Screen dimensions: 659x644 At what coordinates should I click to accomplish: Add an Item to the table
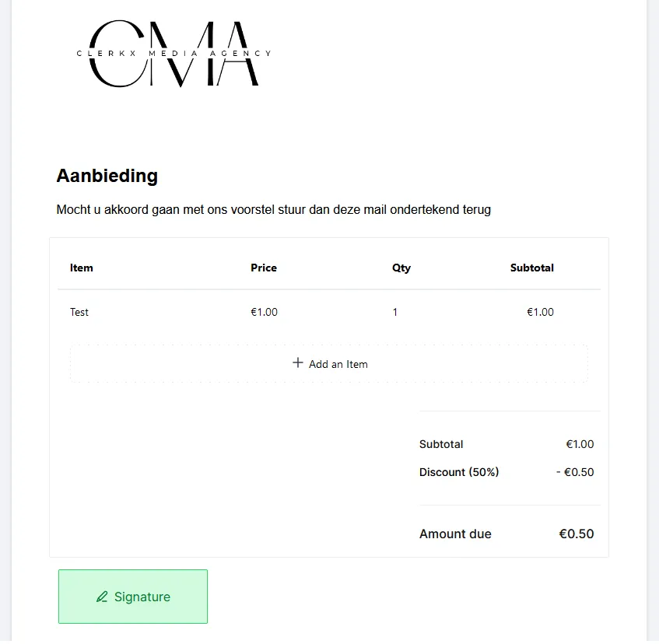(x=329, y=364)
